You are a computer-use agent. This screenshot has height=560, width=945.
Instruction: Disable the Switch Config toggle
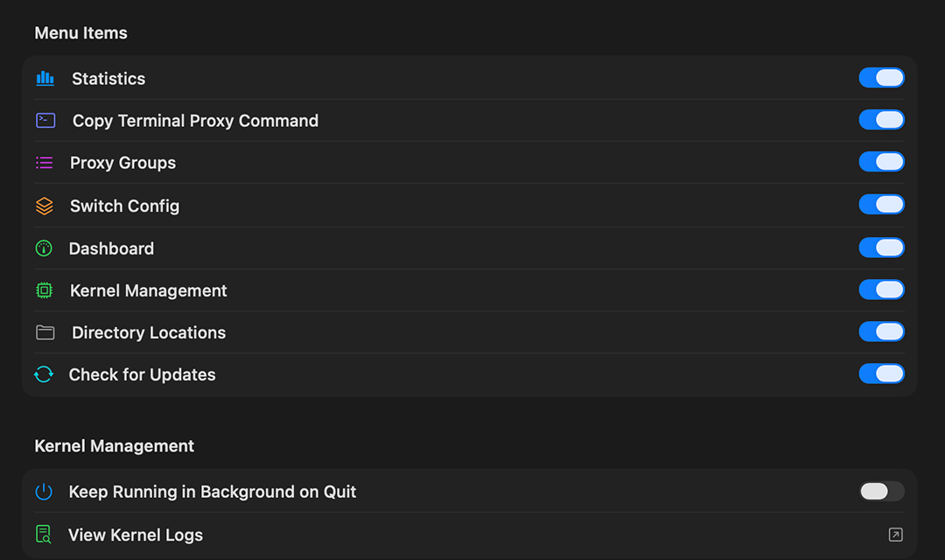(x=881, y=205)
